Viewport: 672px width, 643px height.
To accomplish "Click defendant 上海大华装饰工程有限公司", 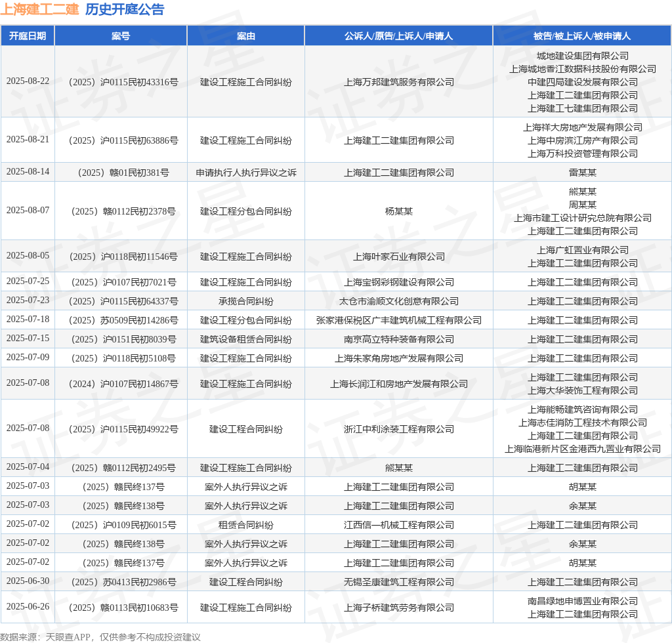I will coord(583,390).
